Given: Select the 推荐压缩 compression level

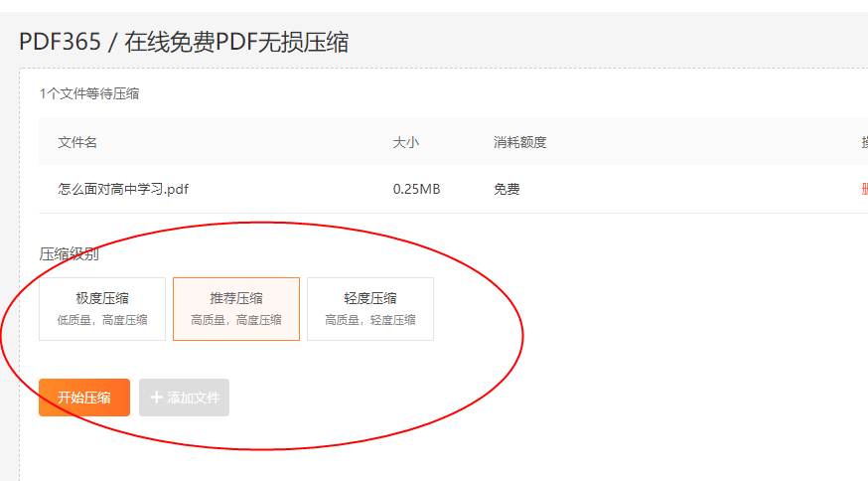Looking at the screenshot, I should [x=236, y=309].
